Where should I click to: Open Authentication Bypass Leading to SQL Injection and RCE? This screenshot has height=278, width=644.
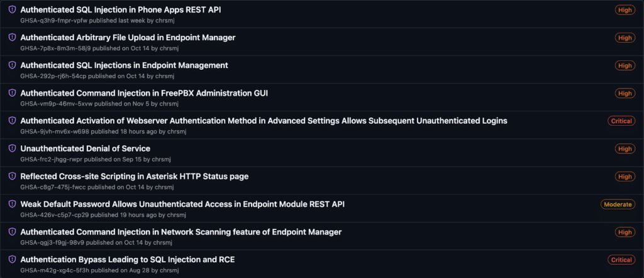tap(127, 260)
